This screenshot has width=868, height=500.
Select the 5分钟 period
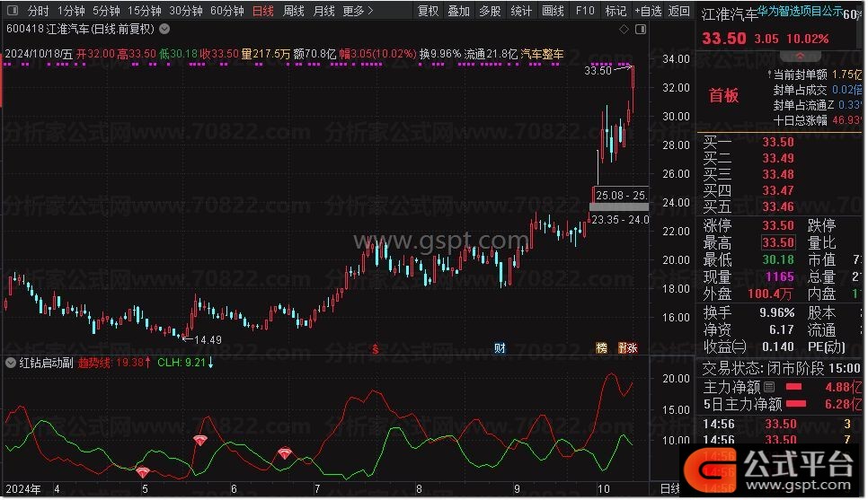(106, 11)
